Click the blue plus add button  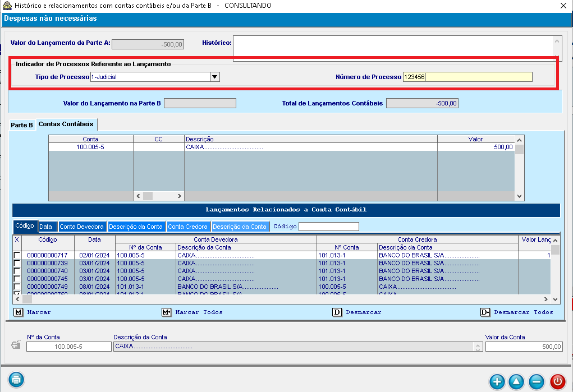tap(497, 382)
